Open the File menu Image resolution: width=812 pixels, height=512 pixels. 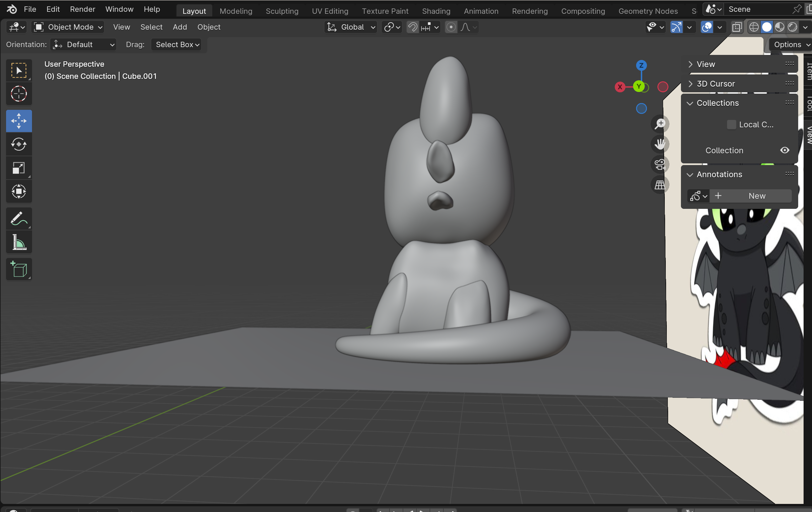point(30,9)
